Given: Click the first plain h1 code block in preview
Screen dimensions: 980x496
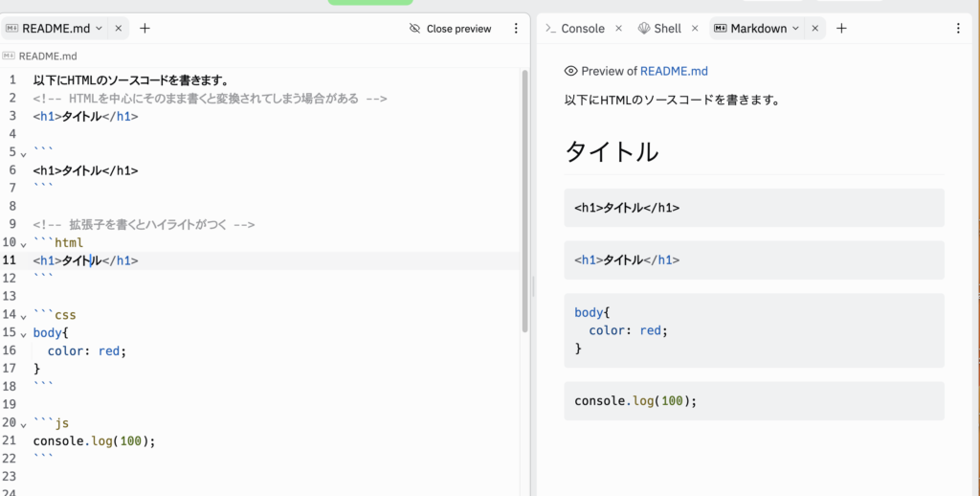Looking at the screenshot, I should (754, 208).
